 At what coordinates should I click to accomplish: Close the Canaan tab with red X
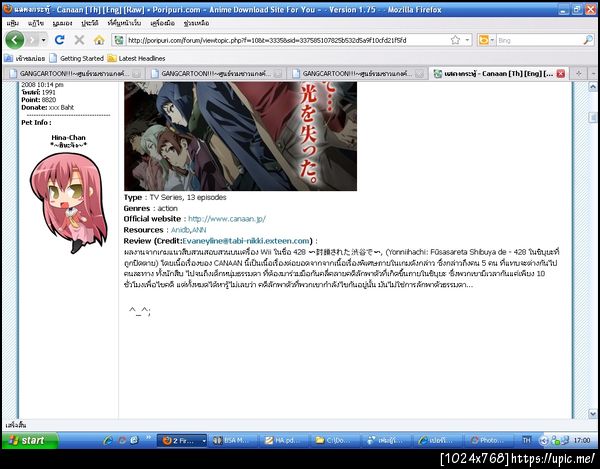[561, 73]
